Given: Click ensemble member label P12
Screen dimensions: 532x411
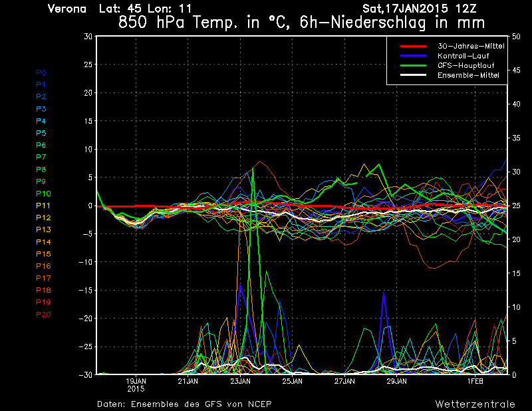Looking at the screenshot, I should 43,217.
